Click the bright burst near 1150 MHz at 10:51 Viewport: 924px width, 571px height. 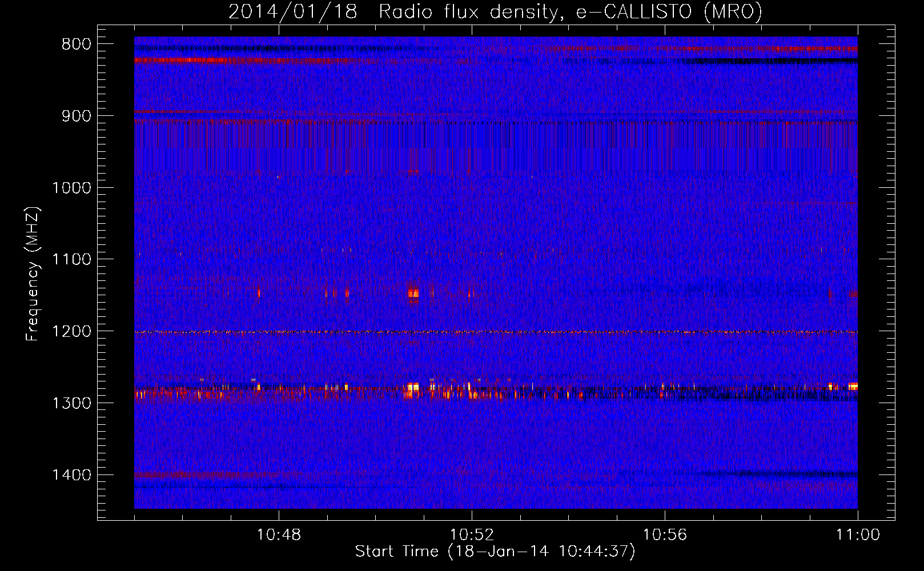coord(413,293)
